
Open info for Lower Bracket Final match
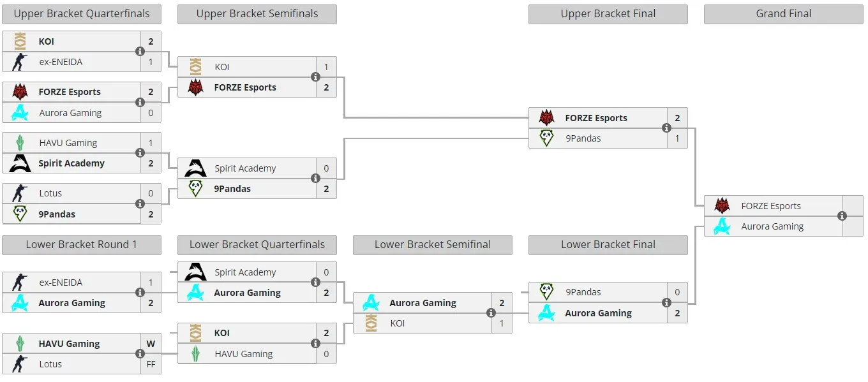pos(666,303)
